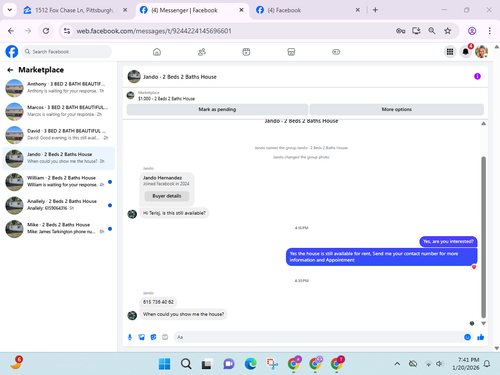Click the attach photo icon in the composer
This screenshot has height=375, width=500.
[x=142, y=337]
